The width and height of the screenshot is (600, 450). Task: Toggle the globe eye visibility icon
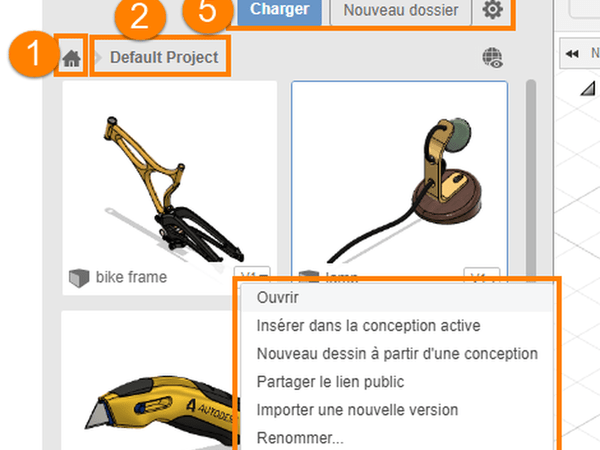[492, 58]
